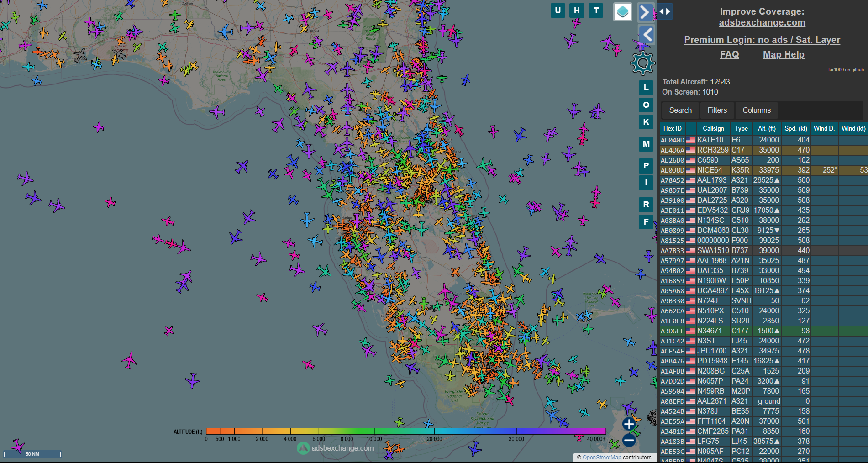The width and height of the screenshot is (868, 463).
Task: Select the N724J SVNH row
Action: click(x=763, y=301)
